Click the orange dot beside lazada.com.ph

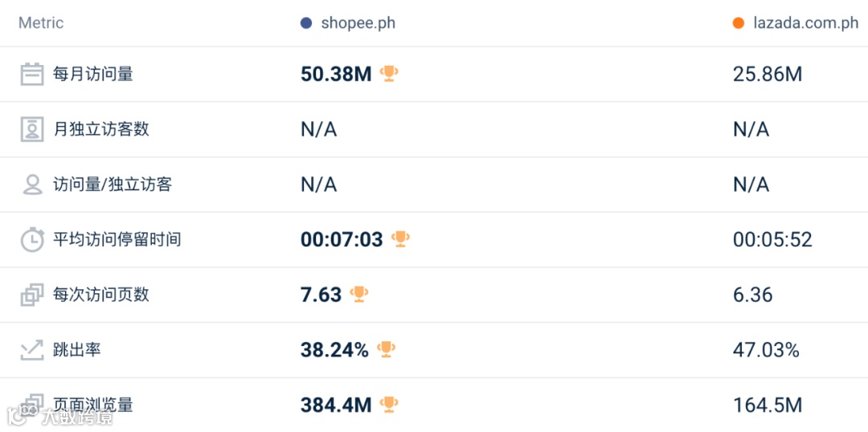(739, 23)
